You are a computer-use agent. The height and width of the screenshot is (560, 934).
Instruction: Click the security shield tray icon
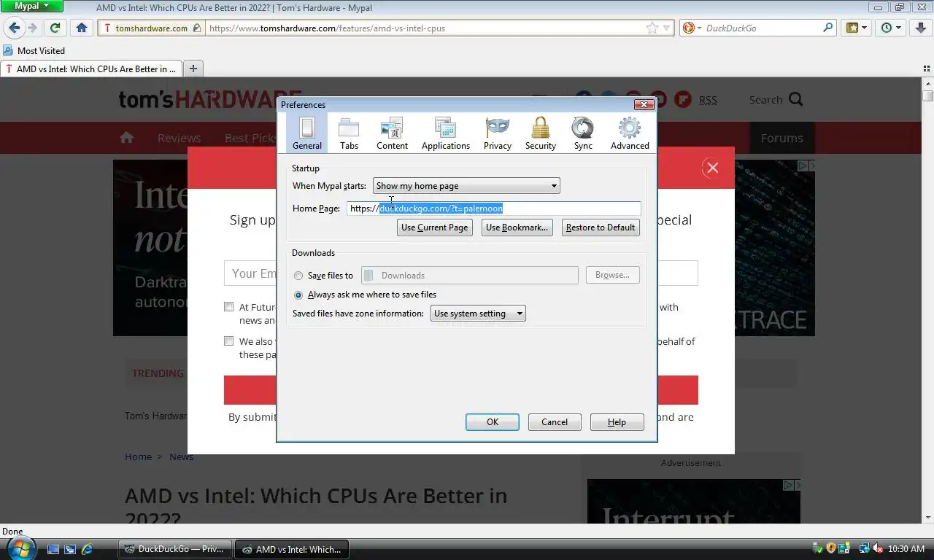click(830, 549)
